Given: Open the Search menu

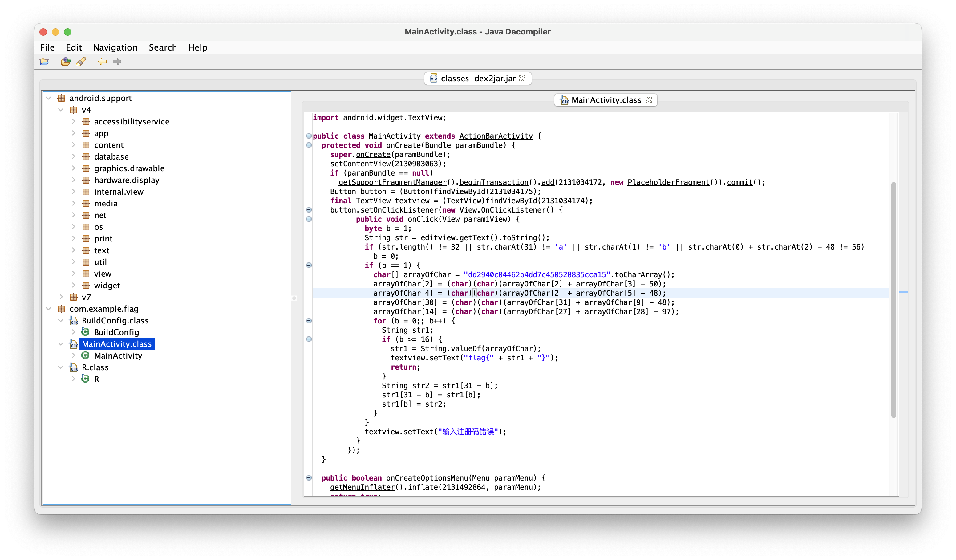Looking at the screenshot, I should [x=163, y=47].
